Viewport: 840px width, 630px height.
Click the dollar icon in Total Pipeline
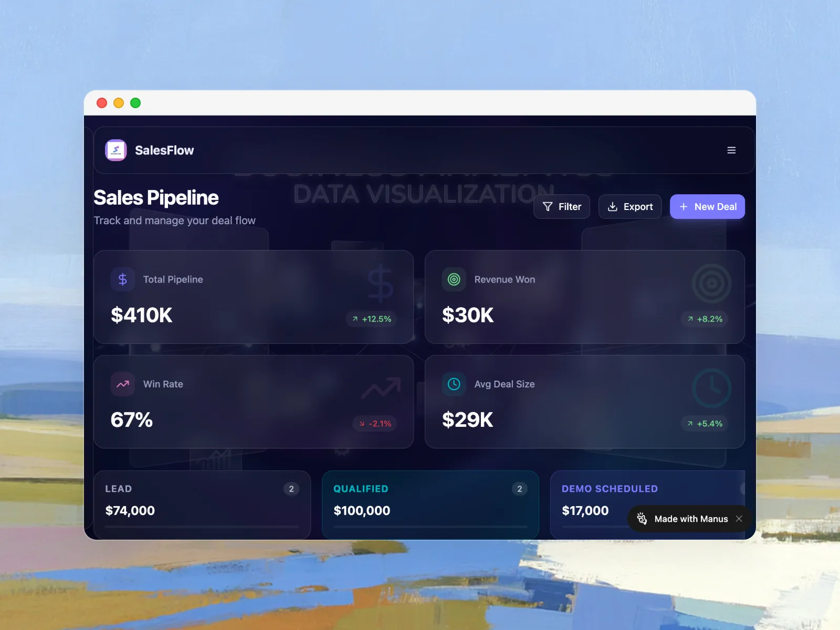[x=122, y=279]
